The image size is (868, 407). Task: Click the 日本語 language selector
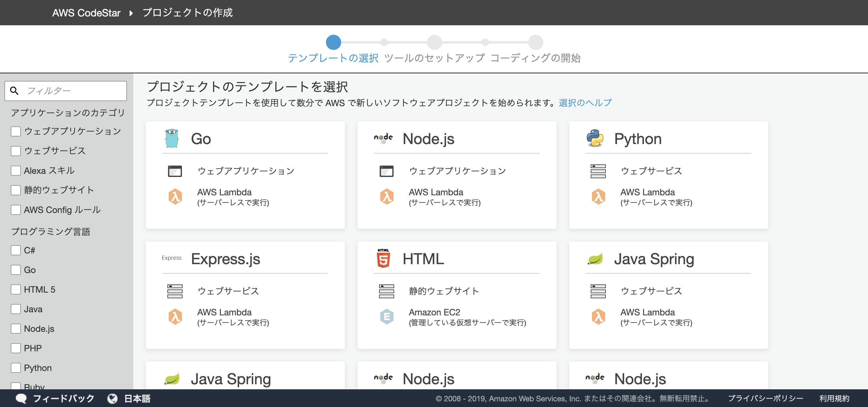click(137, 398)
